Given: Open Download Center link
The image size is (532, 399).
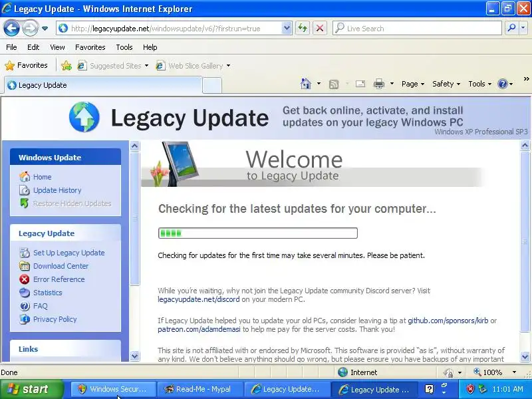Looking at the screenshot, I should click(x=61, y=266).
